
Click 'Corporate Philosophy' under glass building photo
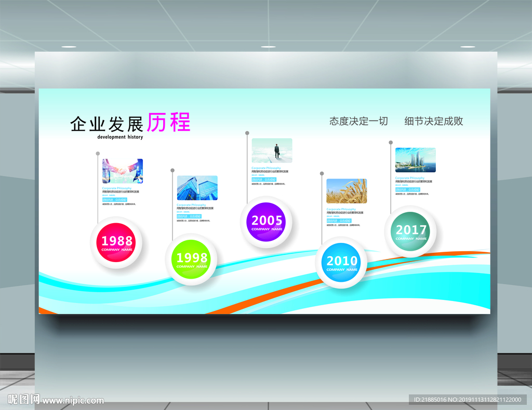(x=191, y=205)
